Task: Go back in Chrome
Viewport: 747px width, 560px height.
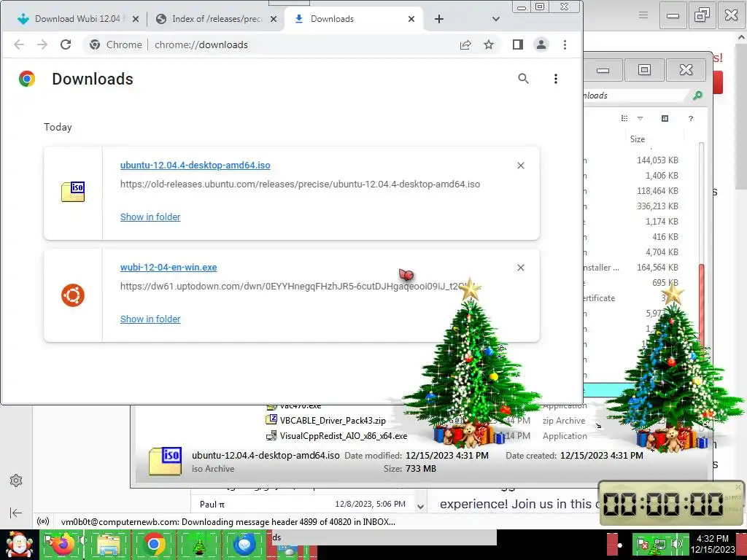Action: [x=19, y=44]
